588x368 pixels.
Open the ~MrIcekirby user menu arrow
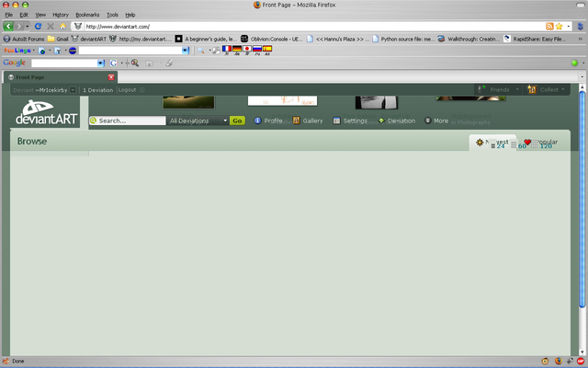pos(73,90)
